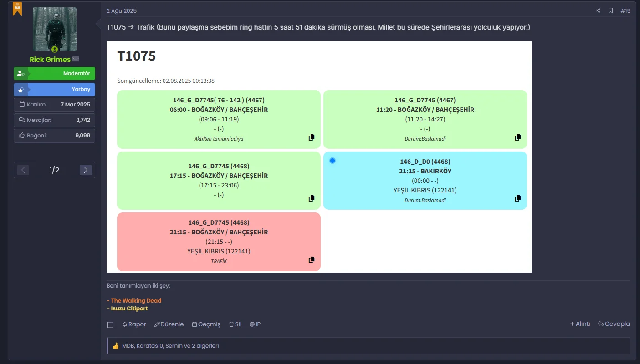The height and width of the screenshot is (364, 640).
Task: Click Cevapla to reply
Action: (614, 324)
